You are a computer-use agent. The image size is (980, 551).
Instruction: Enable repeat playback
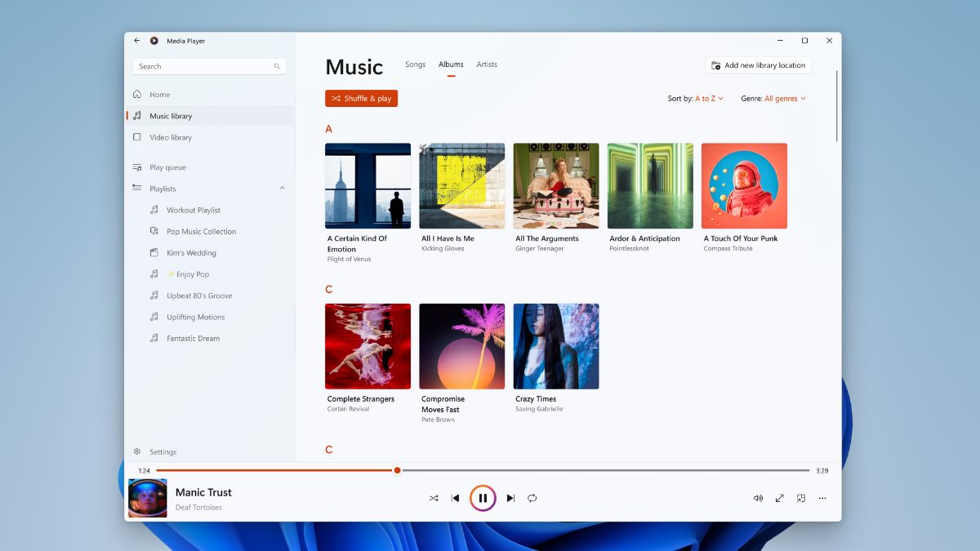click(x=532, y=498)
